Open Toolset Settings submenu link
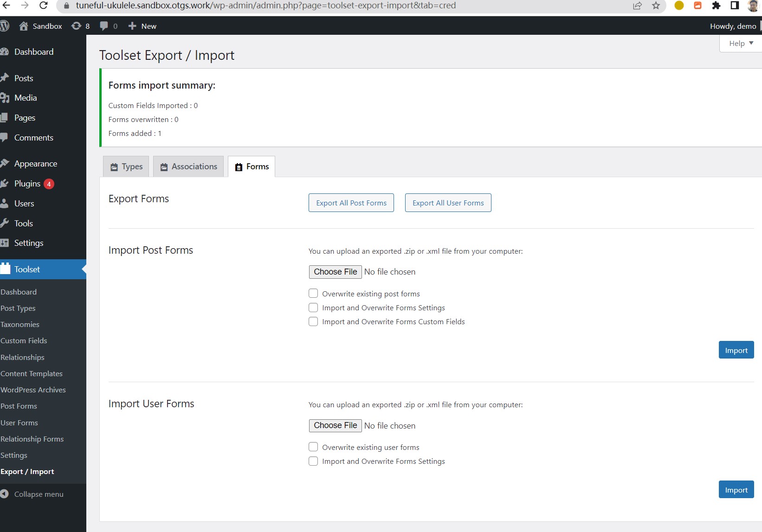 pyautogui.click(x=14, y=455)
